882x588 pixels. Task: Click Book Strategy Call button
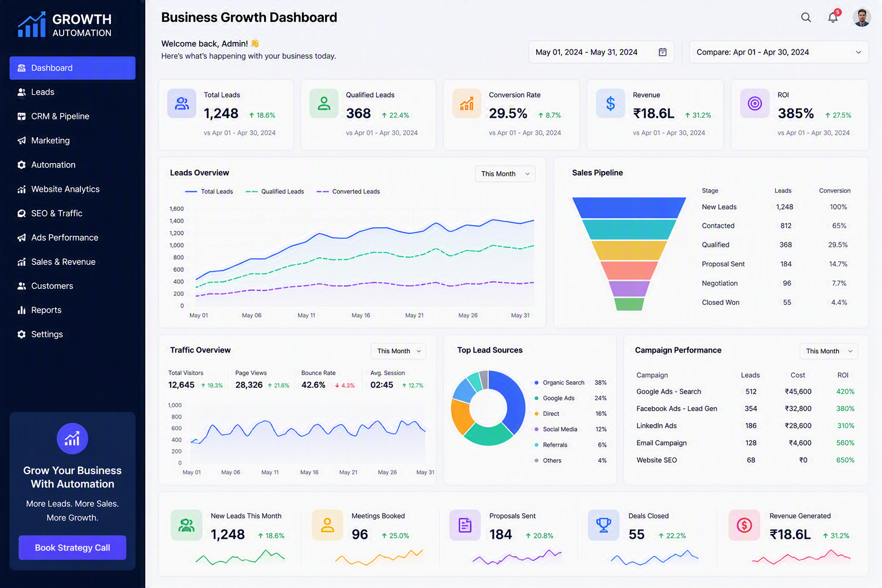pyautogui.click(x=72, y=548)
